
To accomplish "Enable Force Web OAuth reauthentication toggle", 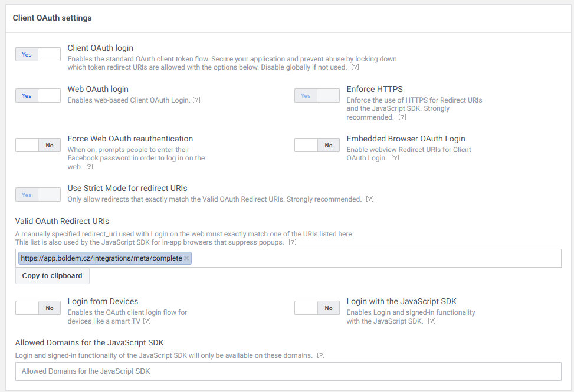I will 38,145.
